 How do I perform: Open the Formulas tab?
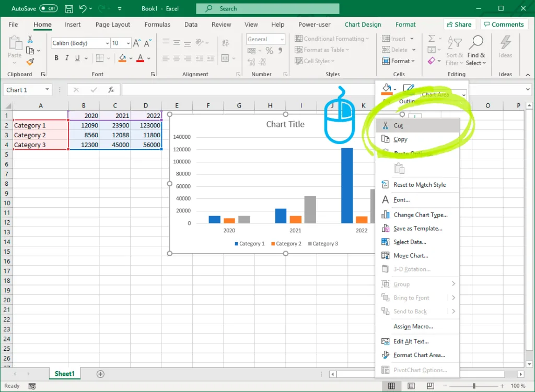[157, 25]
